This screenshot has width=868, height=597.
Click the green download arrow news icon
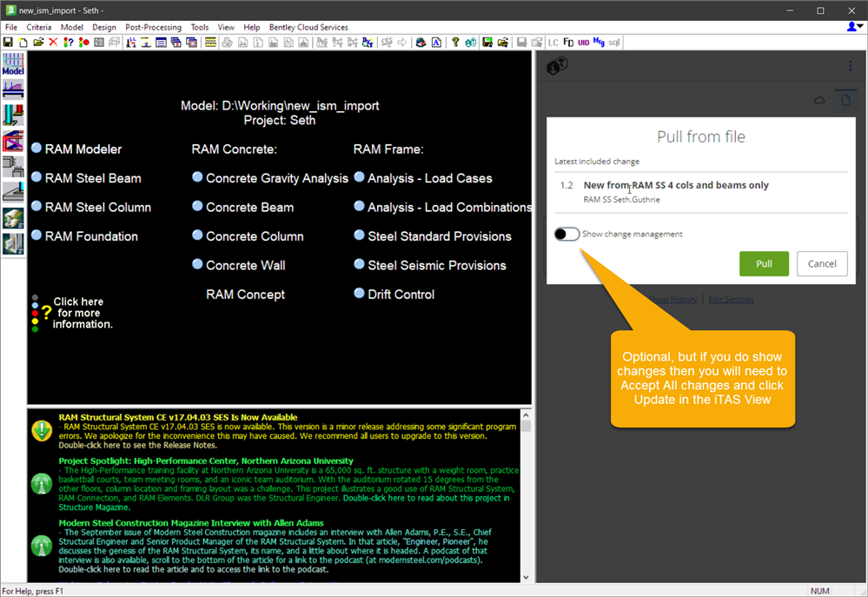[42, 430]
